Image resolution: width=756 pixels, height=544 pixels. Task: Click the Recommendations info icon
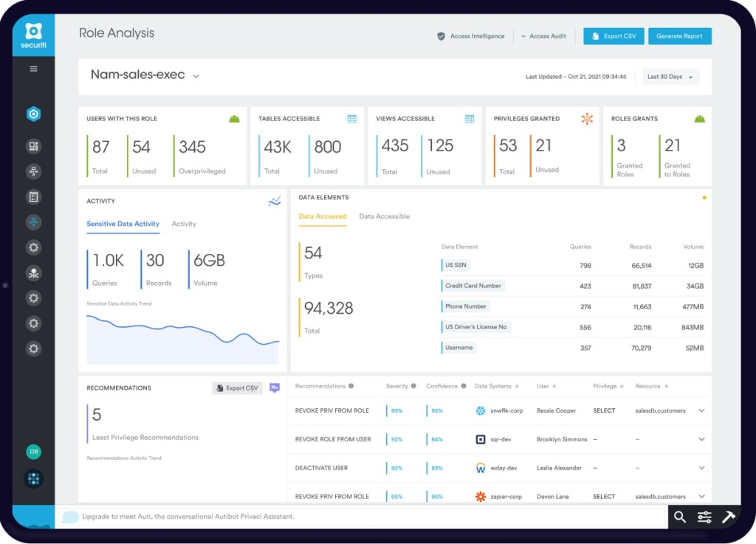(x=351, y=386)
